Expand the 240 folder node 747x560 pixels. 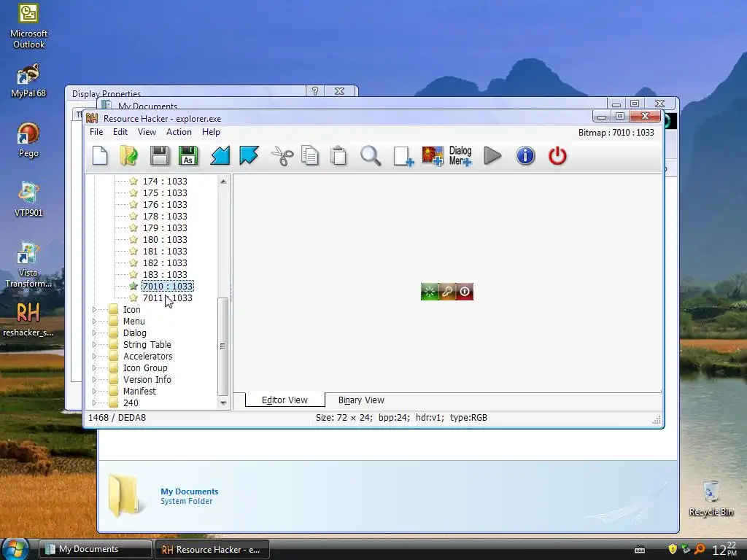[x=94, y=402]
